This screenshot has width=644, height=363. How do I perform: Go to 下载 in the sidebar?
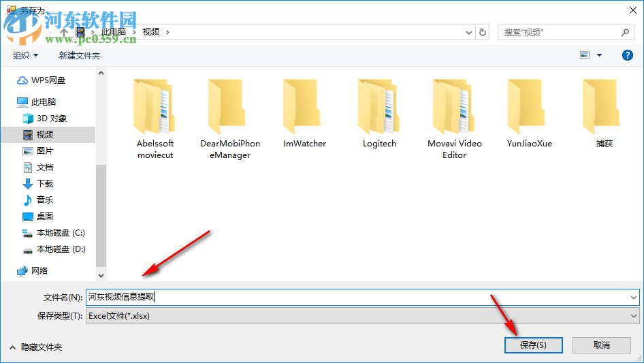click(38, 184)
